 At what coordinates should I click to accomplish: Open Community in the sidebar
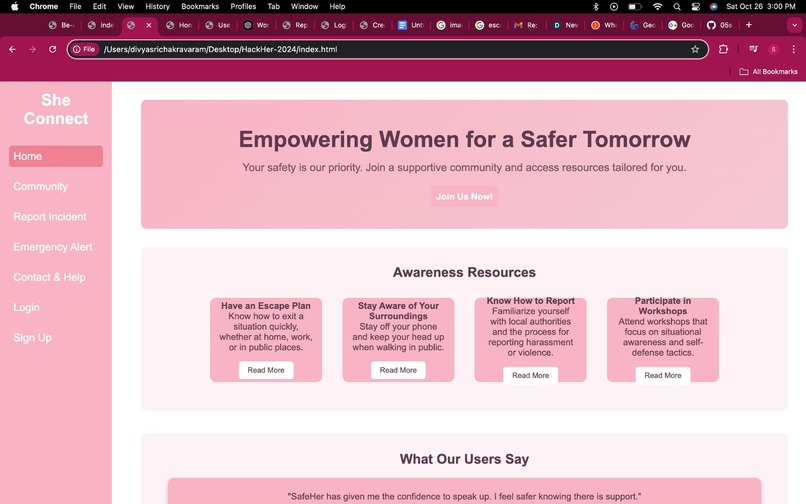coord(41,186)
